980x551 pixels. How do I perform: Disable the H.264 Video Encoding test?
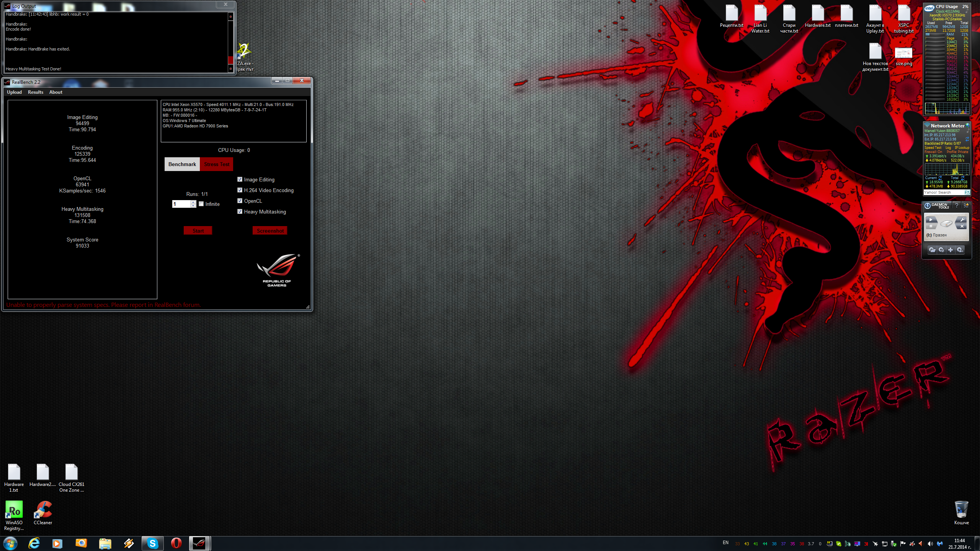click(x=240, y=190)
